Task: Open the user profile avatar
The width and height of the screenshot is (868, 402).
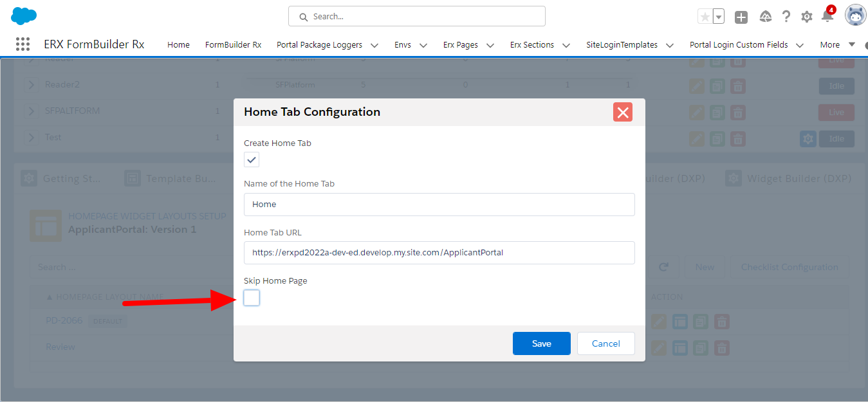Action: (855, 15)
